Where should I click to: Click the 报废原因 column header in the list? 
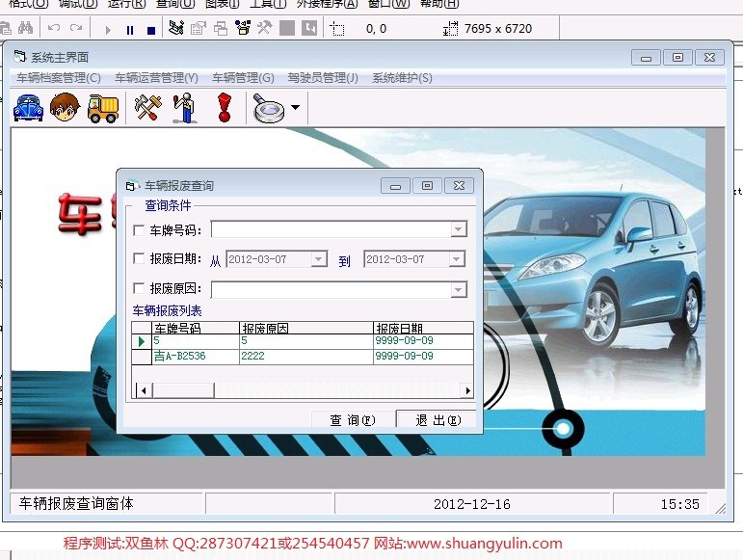click(306, 328)
